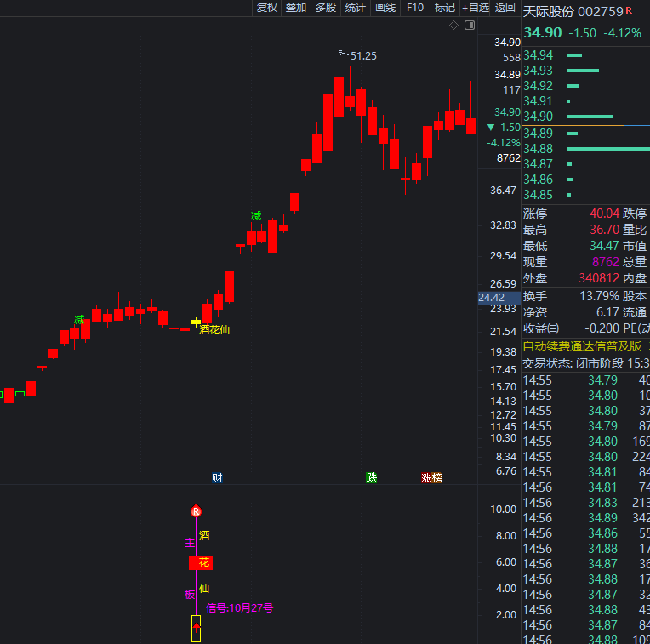The width and height of the screenshot is (650, 644).
Task: Add stock with +自选 button
Action: (476, 8)
